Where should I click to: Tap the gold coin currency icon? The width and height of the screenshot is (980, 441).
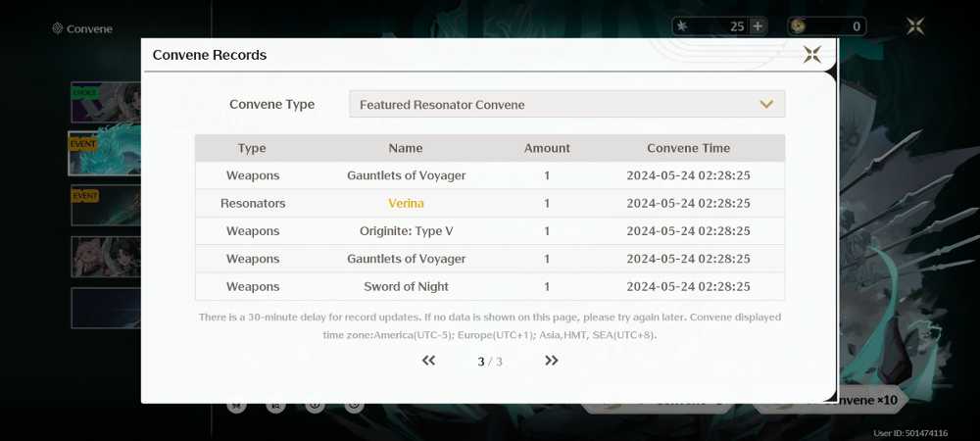coord(798,26)
